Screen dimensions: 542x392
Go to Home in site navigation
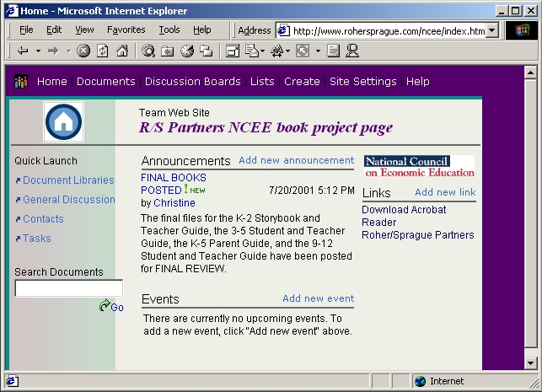[52, 82]
